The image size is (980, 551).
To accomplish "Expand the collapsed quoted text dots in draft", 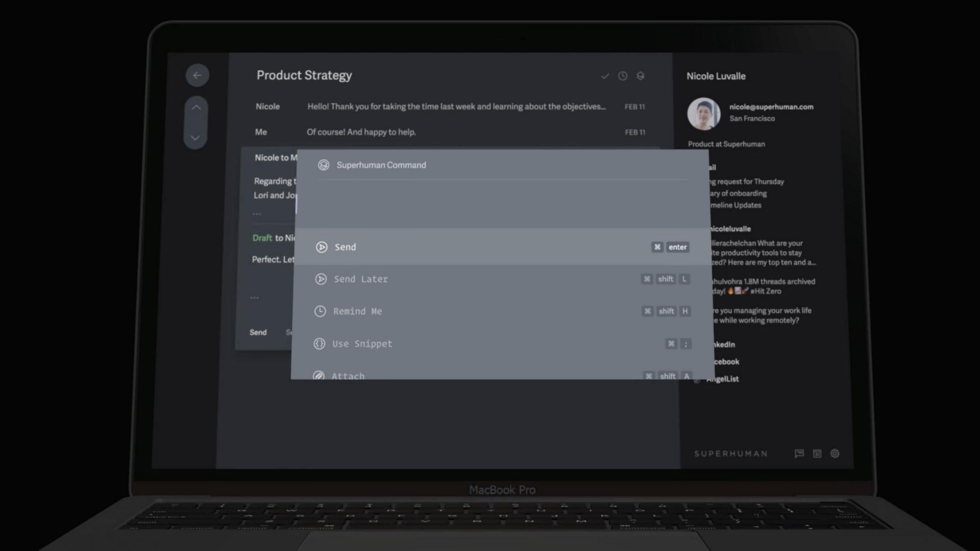I will (x=254, y=297).
